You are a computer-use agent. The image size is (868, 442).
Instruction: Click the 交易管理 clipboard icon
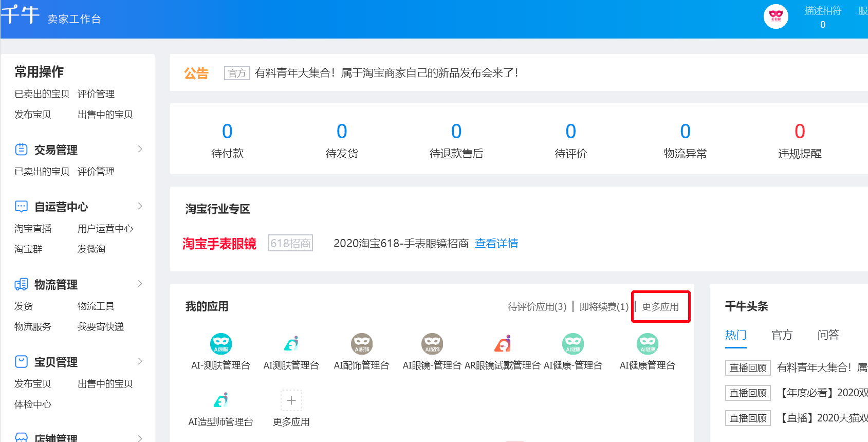(21, 150)
